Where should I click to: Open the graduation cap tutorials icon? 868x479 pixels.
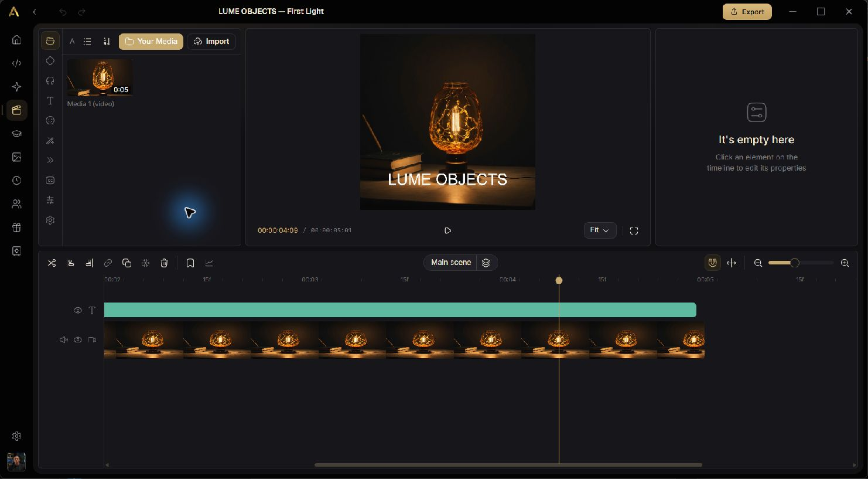(x=16, y=134)
